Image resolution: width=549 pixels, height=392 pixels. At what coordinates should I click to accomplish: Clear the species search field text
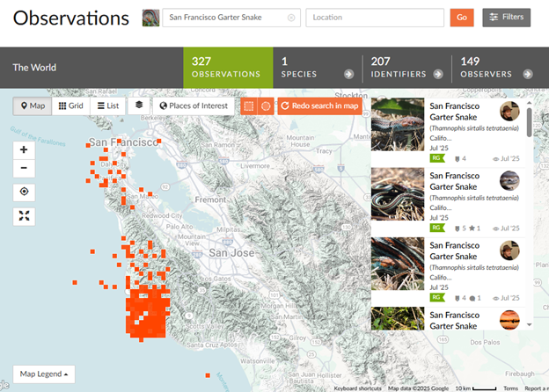[291, 18]
